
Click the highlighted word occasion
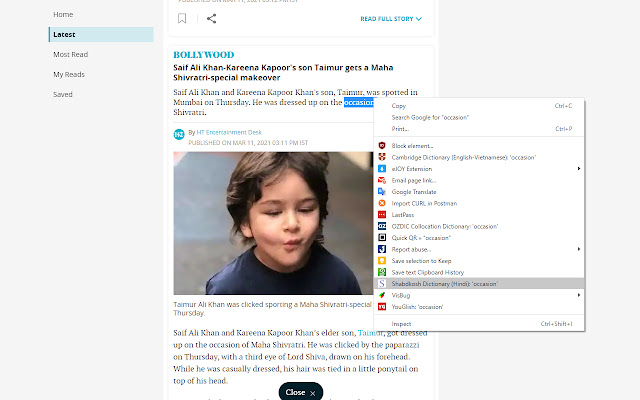pyautogui.click(x=359, y=102)
